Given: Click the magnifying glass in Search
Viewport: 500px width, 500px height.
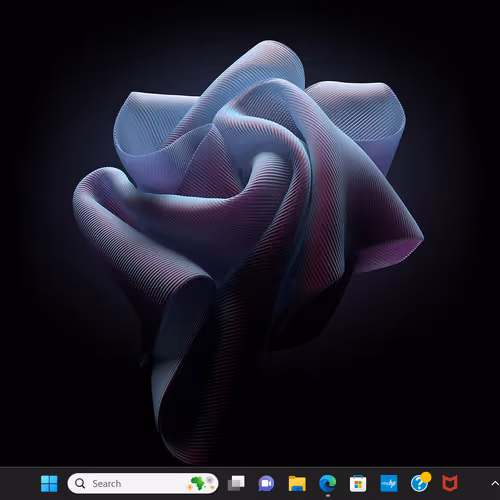Looking at the screenshot, I should 80,483.
